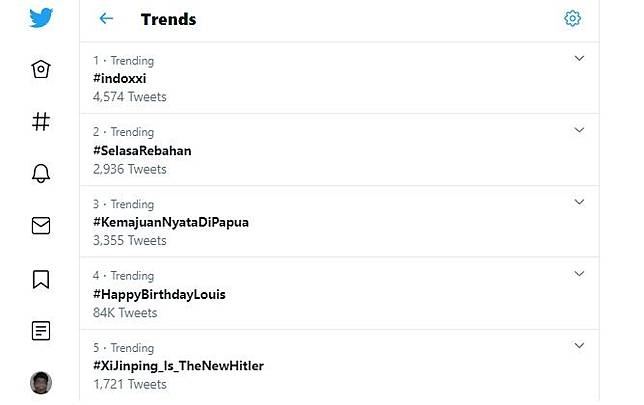Click the Twitter bird logo
644x405 pixels.
(41, 18)
